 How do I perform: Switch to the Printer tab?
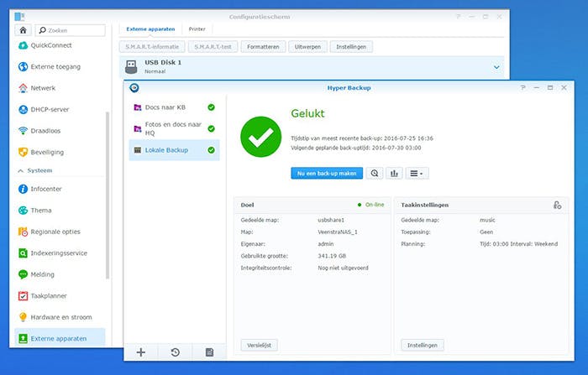(197, 29)
